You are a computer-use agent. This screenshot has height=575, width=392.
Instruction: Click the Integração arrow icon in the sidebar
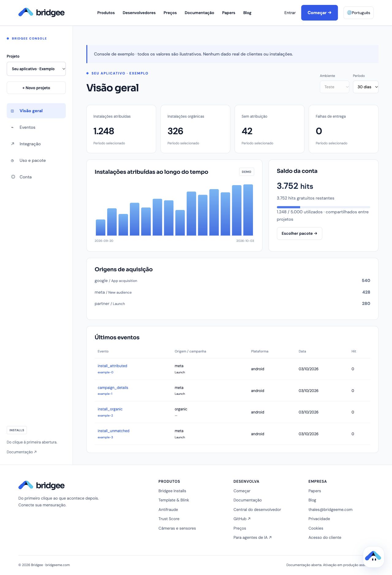point(13,144)
